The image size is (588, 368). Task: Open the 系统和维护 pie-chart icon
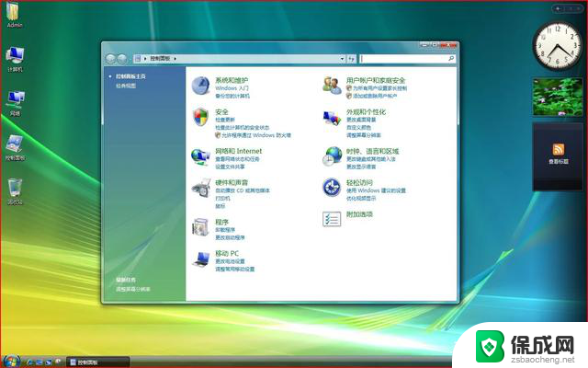pyautogui.click(x=200, y=86)
